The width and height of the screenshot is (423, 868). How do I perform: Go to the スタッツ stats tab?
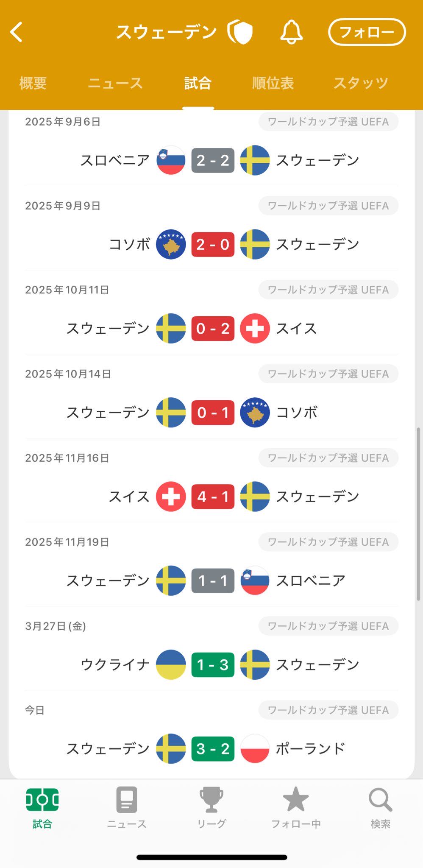(361, 83)
